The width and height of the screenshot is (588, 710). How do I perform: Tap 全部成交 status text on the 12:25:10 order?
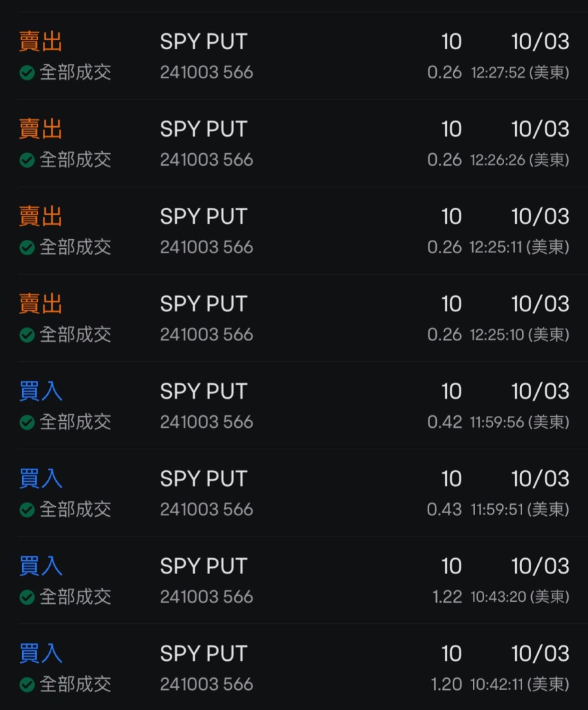[x=75, y=335]
